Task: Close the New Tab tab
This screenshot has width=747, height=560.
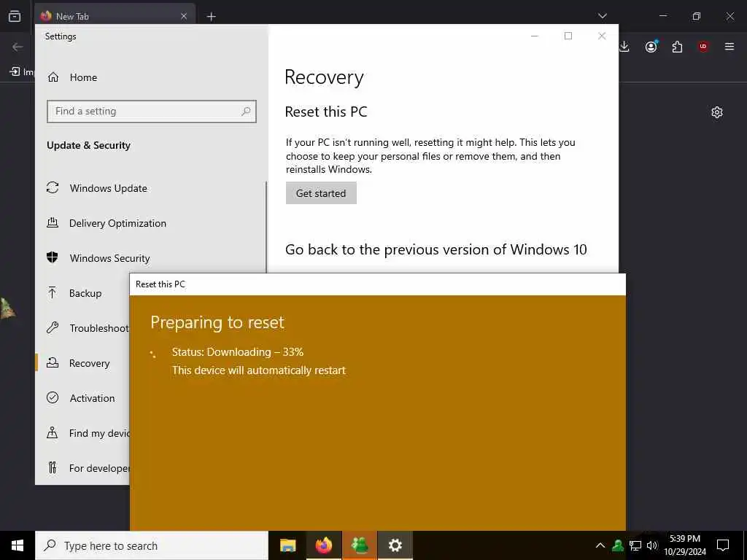Action: (184, 16)
